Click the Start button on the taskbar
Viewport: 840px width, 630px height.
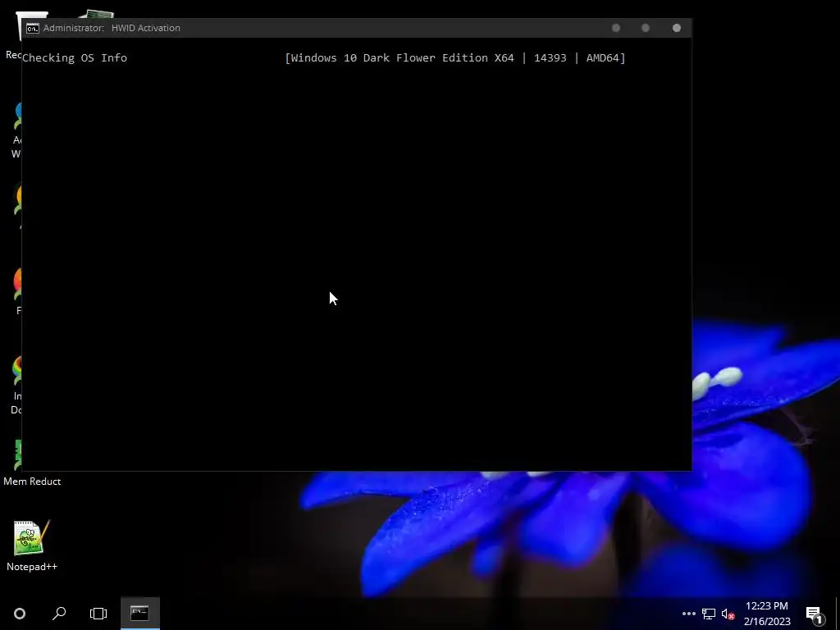(20, 614)
